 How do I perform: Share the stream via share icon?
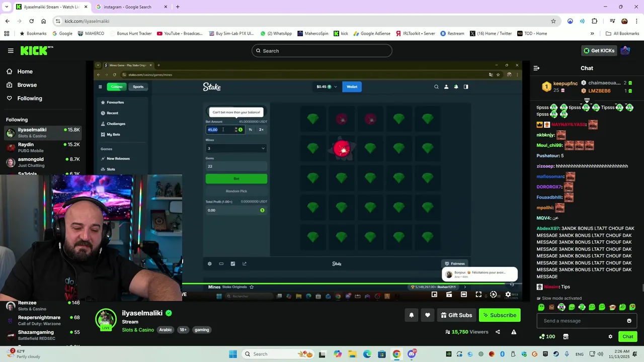pyautogui.click(x=498, y=332)
